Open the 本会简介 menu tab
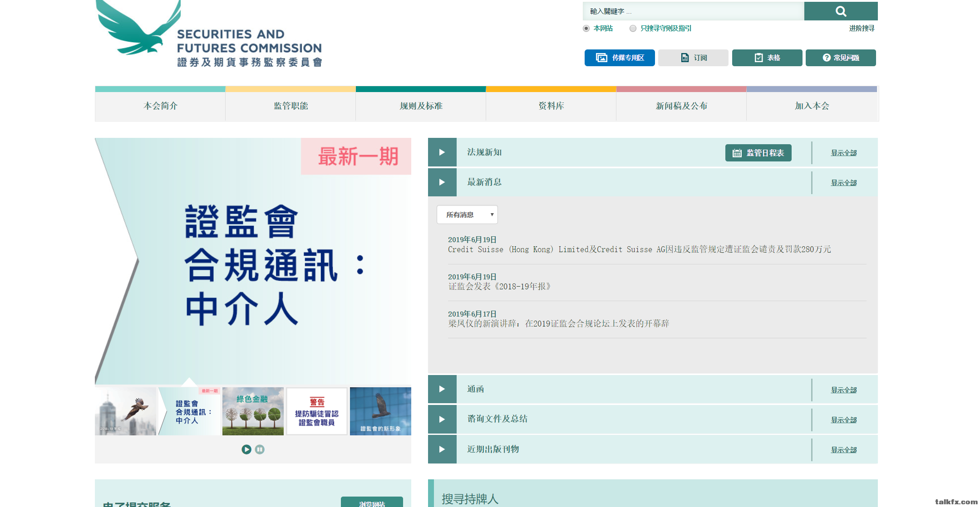Image resolution: width=980 pixels, height=507 pixels. pos(160,106)
